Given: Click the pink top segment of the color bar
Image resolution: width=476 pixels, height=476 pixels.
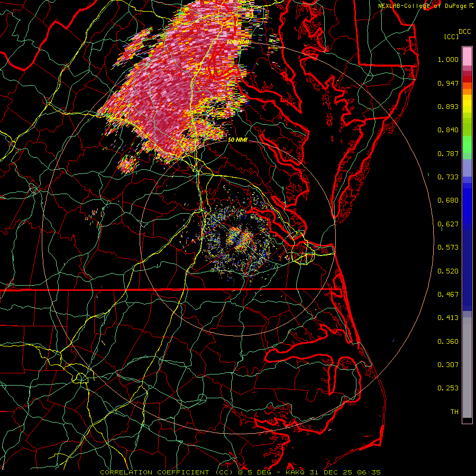Looking at the screenshot, I should click(467, 56).
